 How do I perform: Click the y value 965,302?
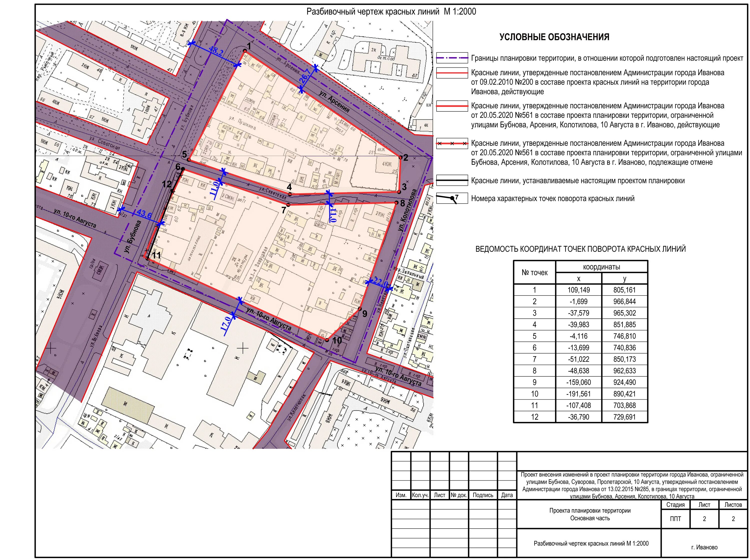624,313
